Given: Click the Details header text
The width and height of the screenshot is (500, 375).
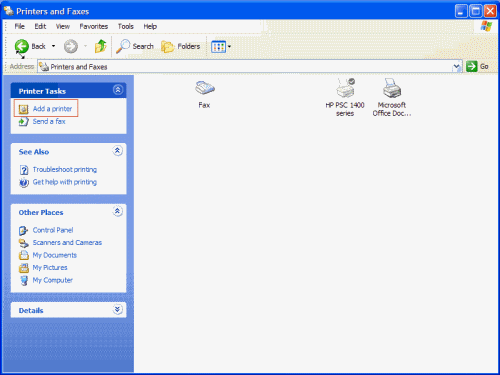Looking at the screenshot, I should coord(31,310).
